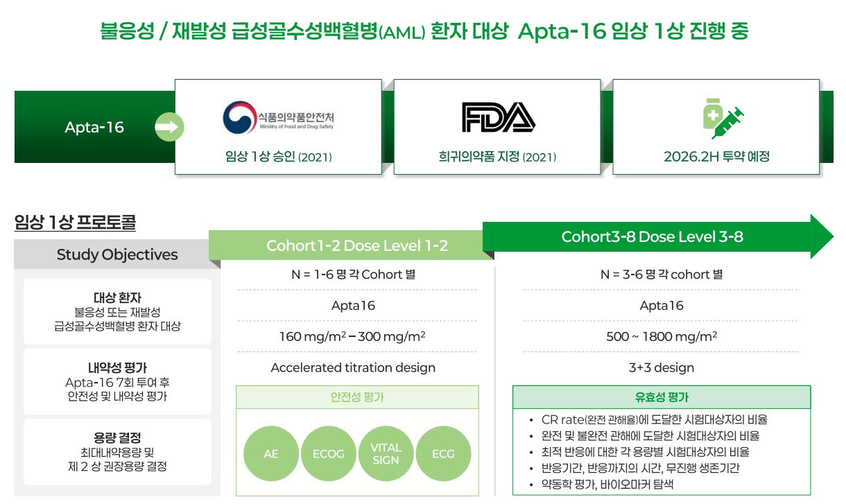Viewport: 846px width, 504px height.
Task: Click the 대상 환자 objective card
Action: pyautogui.click(x=117, y=311)
